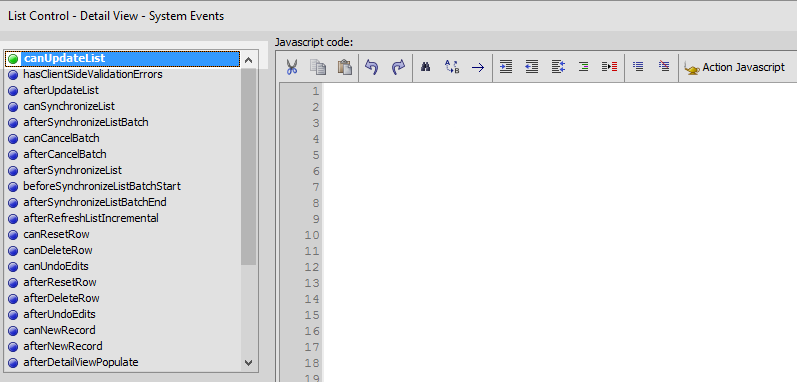The image size is (797, 382).
Task: Click the event list scroll down arrow
Action: click(249, 363)
